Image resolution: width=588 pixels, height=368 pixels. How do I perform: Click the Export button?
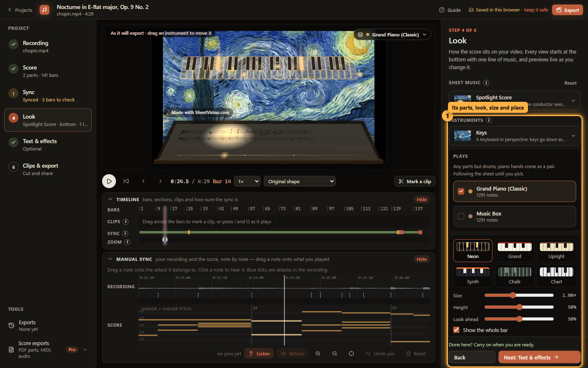pos(568,10)
